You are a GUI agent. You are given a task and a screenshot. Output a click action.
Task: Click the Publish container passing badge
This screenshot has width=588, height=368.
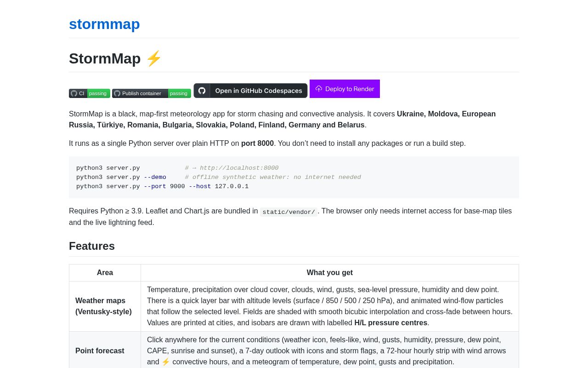click(x=152, y=93)
